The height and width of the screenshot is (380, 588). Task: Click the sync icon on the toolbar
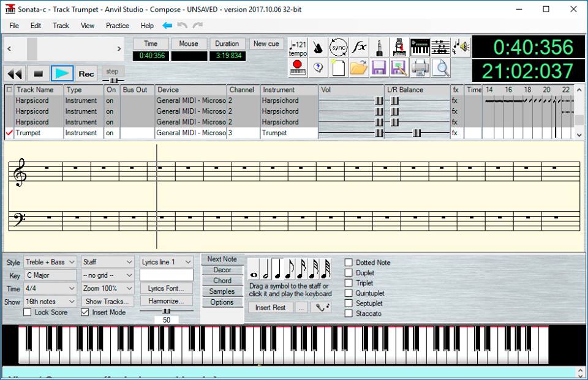338,47
